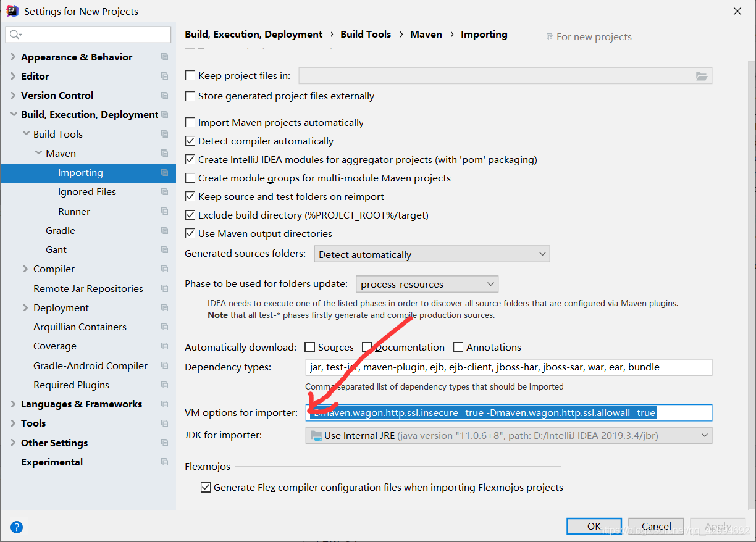Image resolution: width=756 pixels, height=542 pixels.
Task: Click the search magnifier icon in settings search
Action: tap(15, 35)
